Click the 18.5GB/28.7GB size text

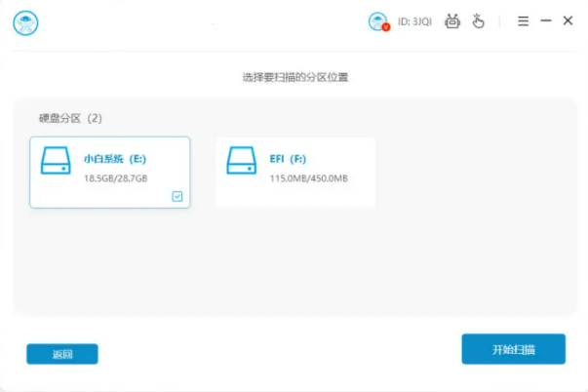(115, 178)
